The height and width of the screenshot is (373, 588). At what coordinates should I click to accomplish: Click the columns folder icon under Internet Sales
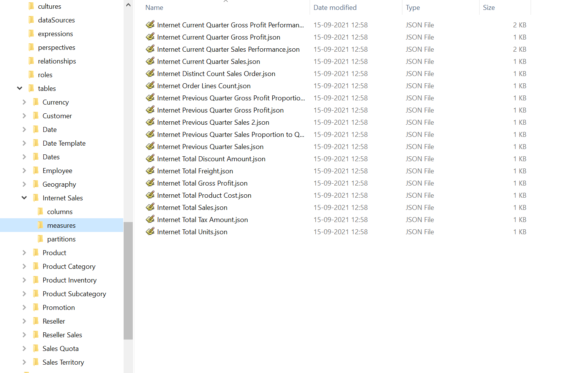[x=41, y=211]
